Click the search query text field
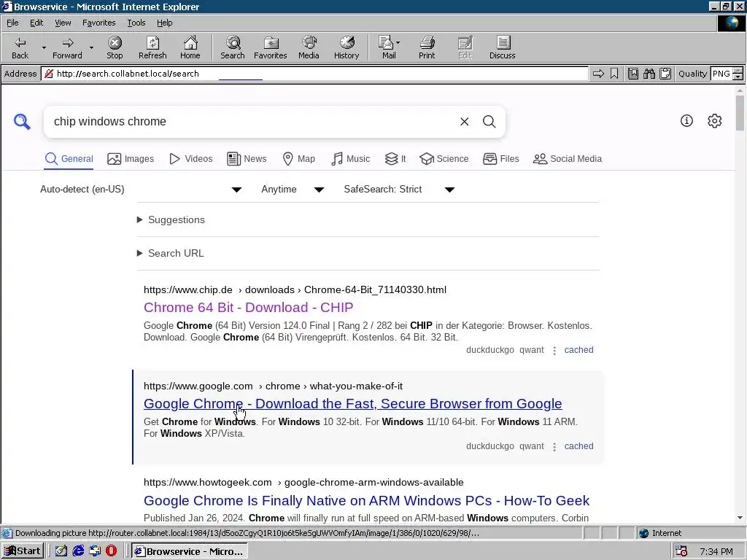This screenshot has height=560, width=747. [252, 122]
